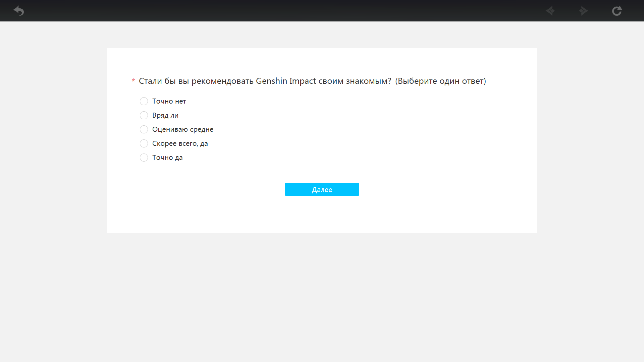Click the 'Оцениваю средне' answer label text

[x=183, y=129]
